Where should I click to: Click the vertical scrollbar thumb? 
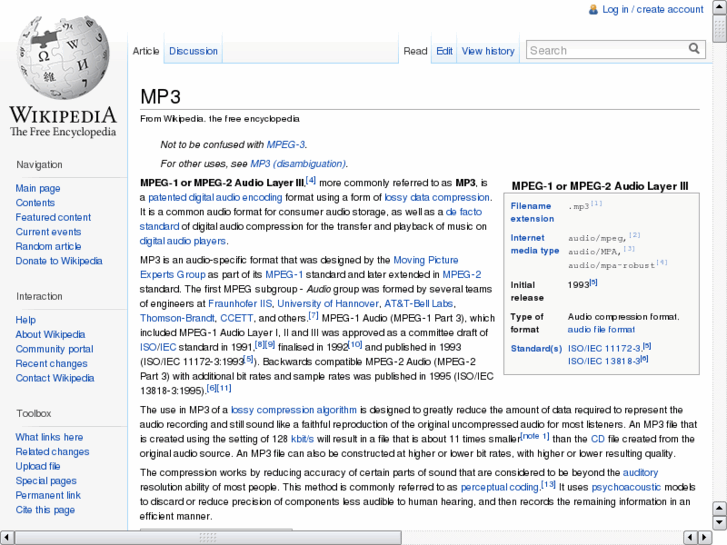(x=719, y=28)
